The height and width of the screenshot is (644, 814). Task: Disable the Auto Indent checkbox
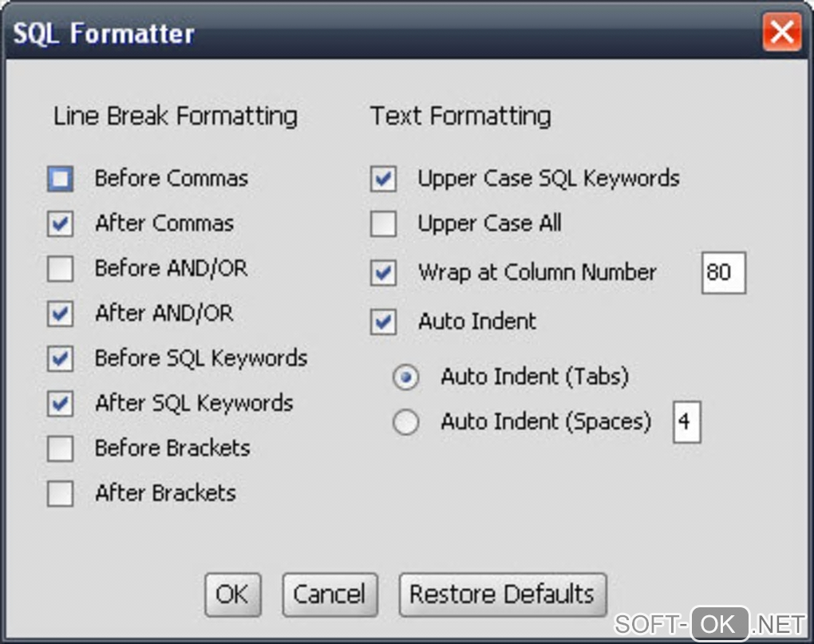pyautogui.click(x=384, y=322)
